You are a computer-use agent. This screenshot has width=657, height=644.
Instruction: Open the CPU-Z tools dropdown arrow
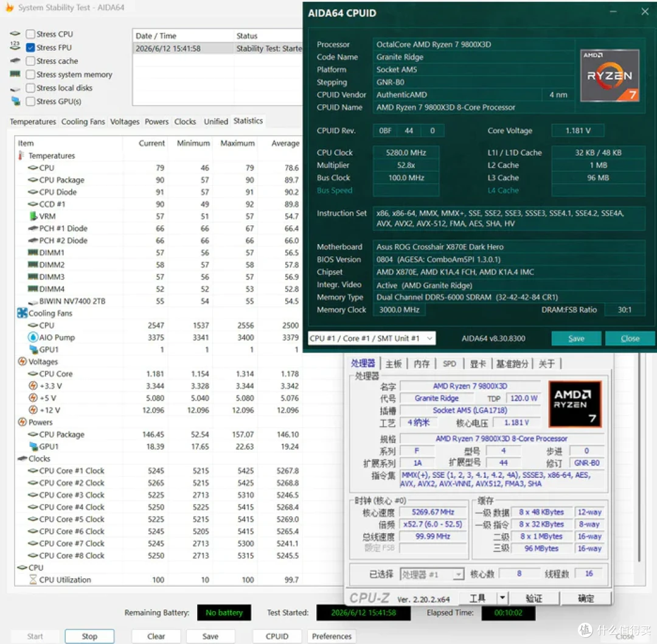coord(502,598)
